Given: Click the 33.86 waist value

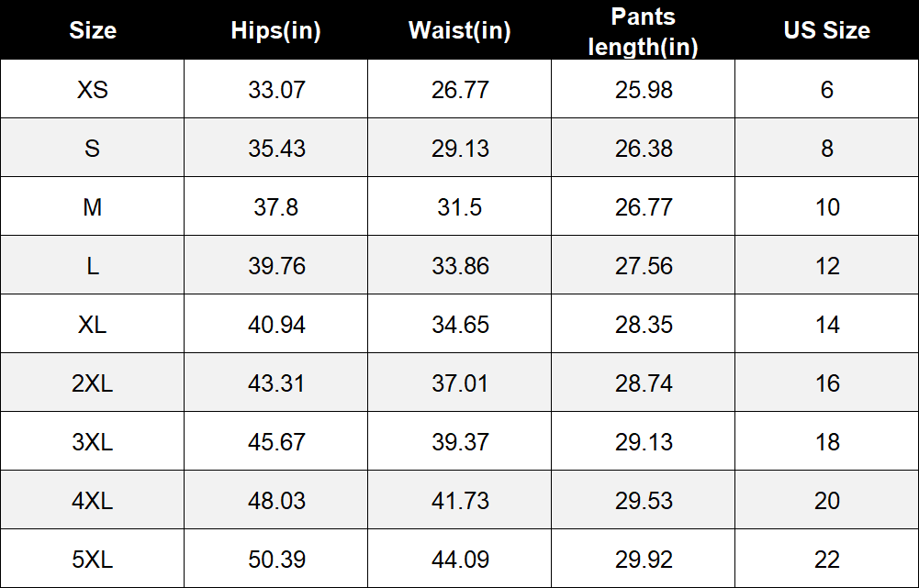Looking at the screenshot, I should click(460, 266).
